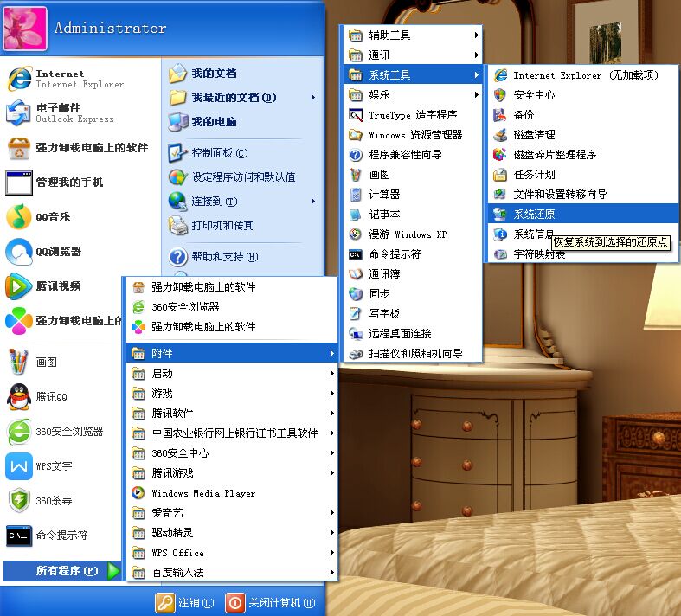Open 管理我的手机 in the start menu
This screenshot has height=616, width=681.
point(80,183)
